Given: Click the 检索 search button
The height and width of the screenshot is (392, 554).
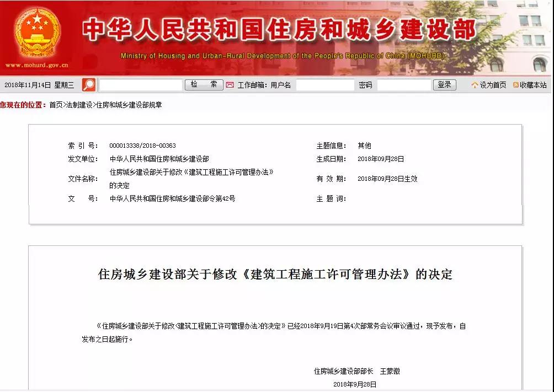Looking at the screenshot, I should pyautogui.click(x=204, y=85).
